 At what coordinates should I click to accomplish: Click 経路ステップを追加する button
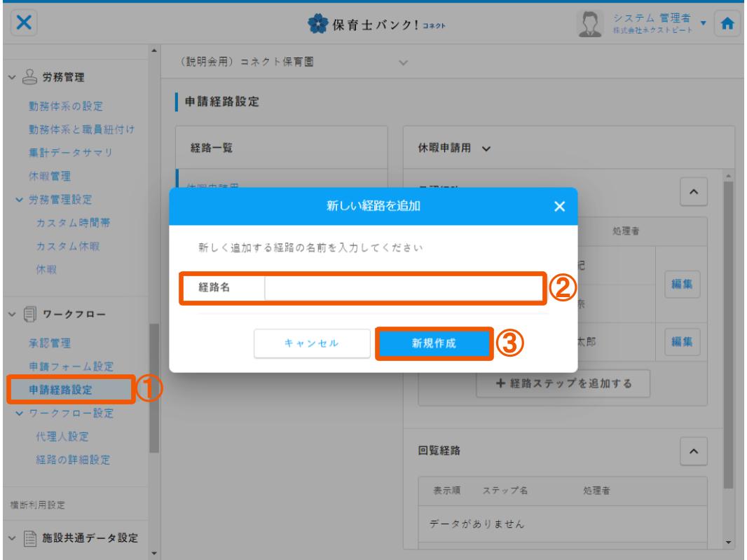coord(563,383)
